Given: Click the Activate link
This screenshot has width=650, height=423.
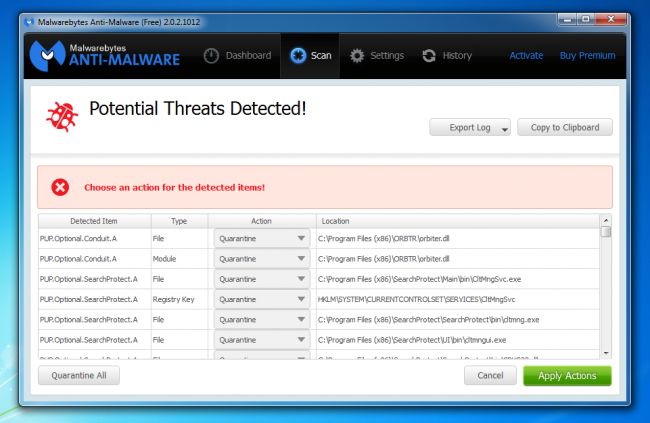Looking at the screenshot, I should click(x=526, y=56).
